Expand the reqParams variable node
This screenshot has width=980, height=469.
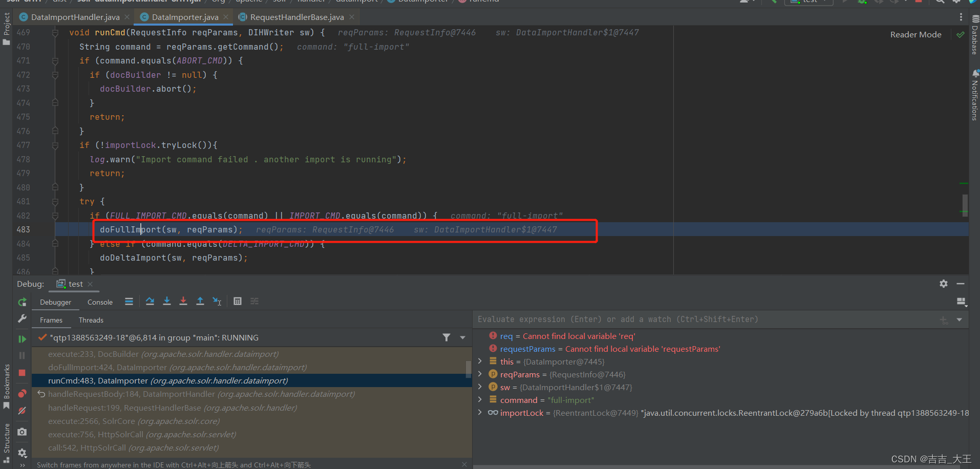[480, 374]
